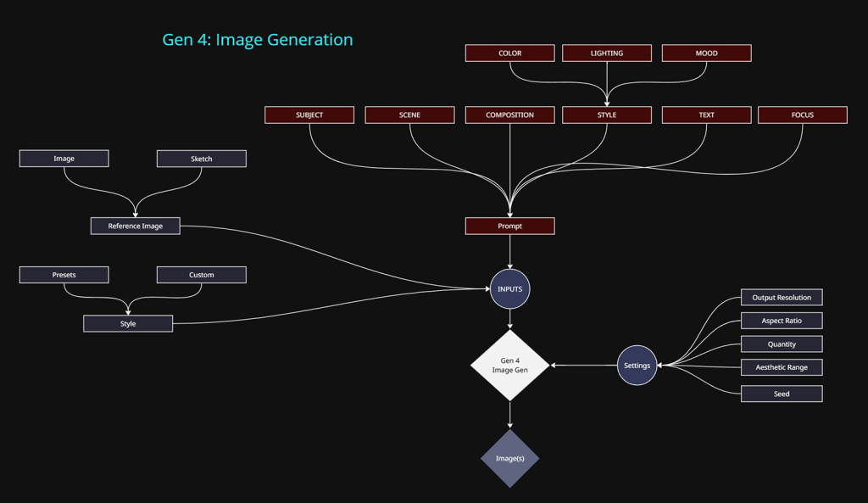
Task: Select the LIGHTING node
Action: 606,53
